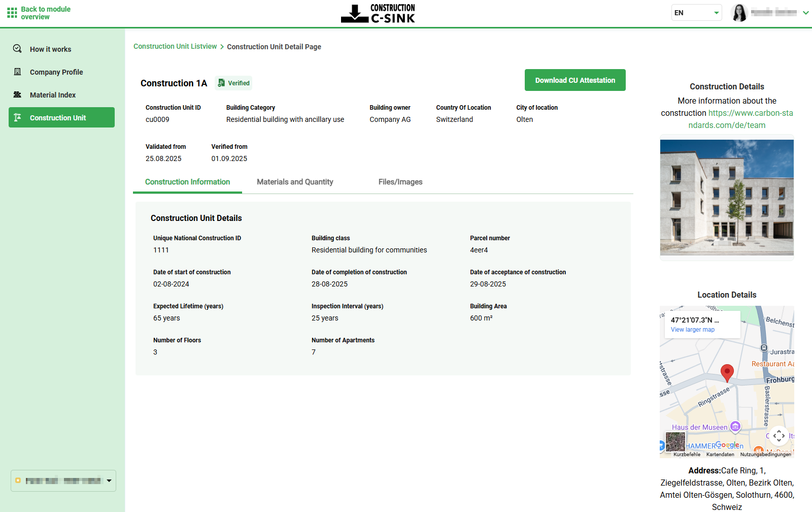Open the EN language dropdown
The height and width of the screenshot is (512, 812).
click(x=696, y=13)
